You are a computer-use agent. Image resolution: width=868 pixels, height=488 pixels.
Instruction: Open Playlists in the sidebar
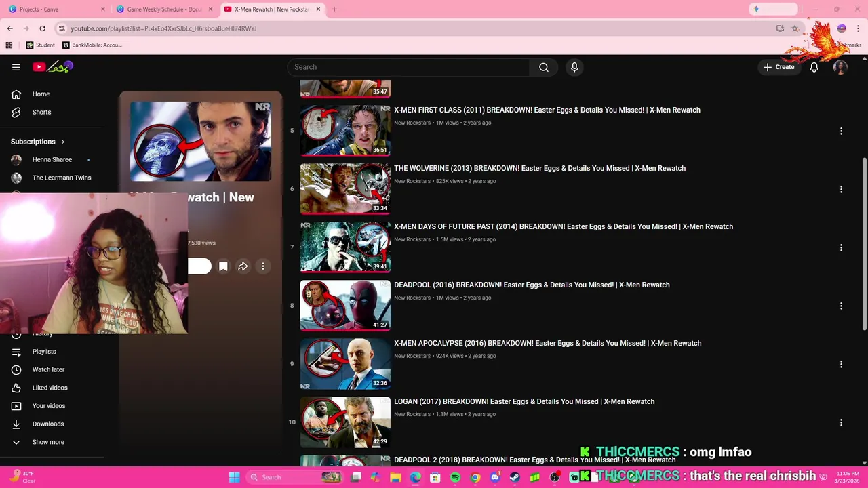click(x=44, y=352)
